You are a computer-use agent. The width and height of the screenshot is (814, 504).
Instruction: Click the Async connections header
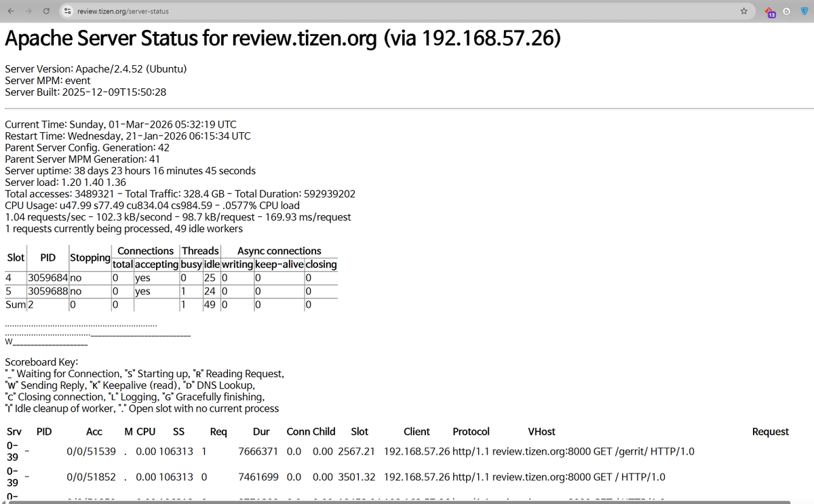click(279, 251)
